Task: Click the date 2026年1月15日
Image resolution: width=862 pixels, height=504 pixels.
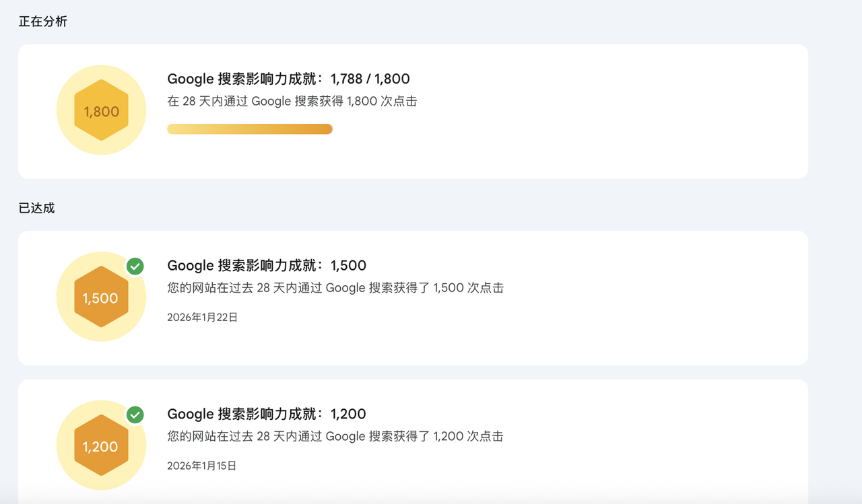Action: (x=202, y=466)
